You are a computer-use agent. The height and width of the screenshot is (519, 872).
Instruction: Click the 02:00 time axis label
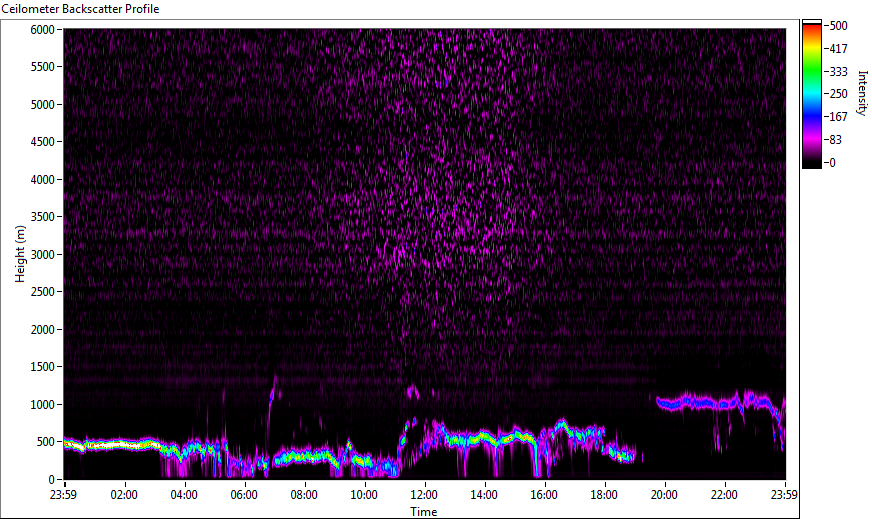click(123, 495)
